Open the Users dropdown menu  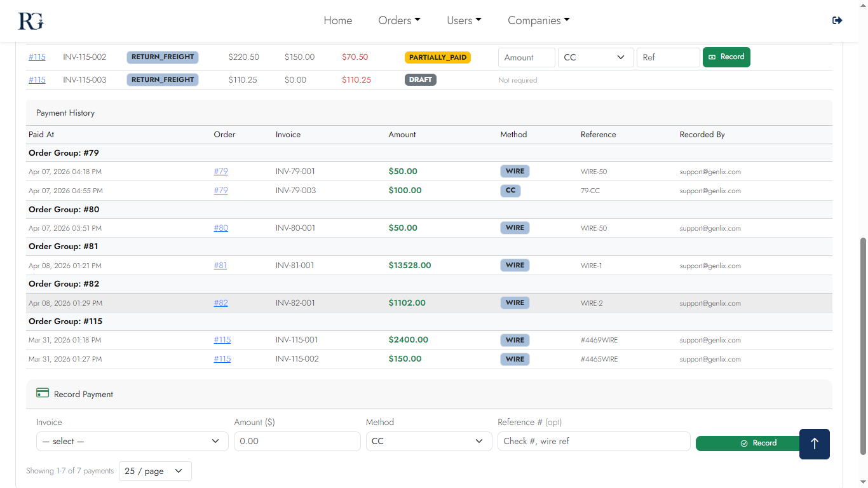click(464, 20)
